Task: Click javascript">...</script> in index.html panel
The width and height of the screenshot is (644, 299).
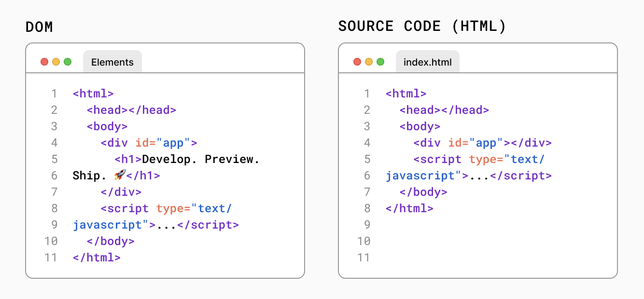Action: pos(469,176)
